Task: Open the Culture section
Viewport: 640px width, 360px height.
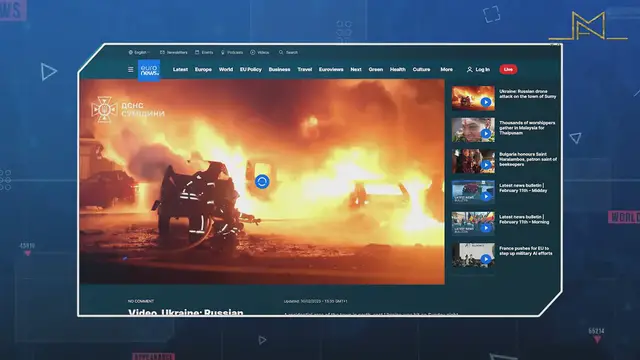Action: pos(421,70)
